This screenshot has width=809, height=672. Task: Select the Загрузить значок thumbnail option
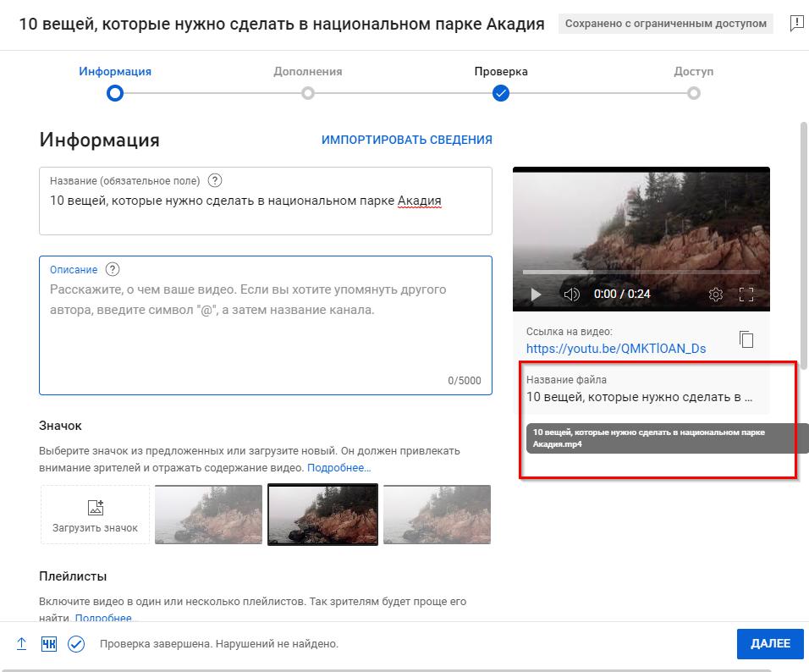coord(93,515)
